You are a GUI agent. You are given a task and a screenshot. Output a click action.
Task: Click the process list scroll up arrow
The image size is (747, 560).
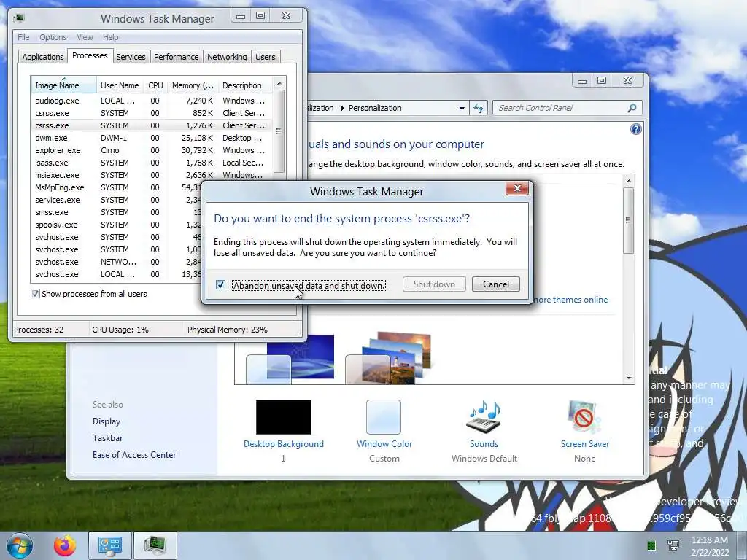[279, 83]
